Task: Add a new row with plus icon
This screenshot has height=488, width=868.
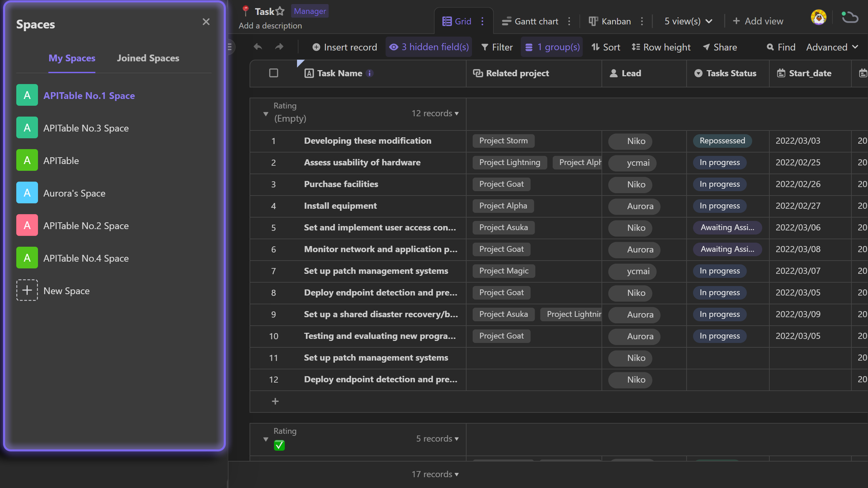Action: coord(275,401)
